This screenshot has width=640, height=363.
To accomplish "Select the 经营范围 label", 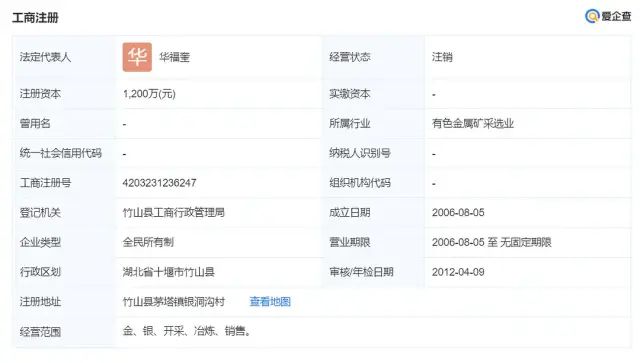I will click(40, 332).
